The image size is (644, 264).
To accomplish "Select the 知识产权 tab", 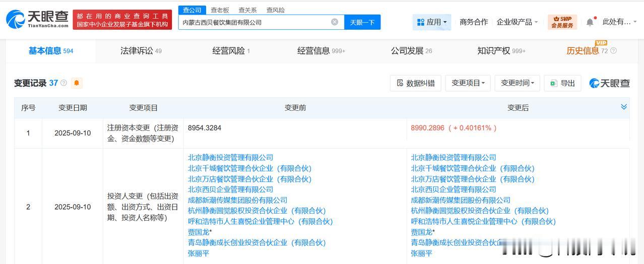I will [x=501, y=51].
